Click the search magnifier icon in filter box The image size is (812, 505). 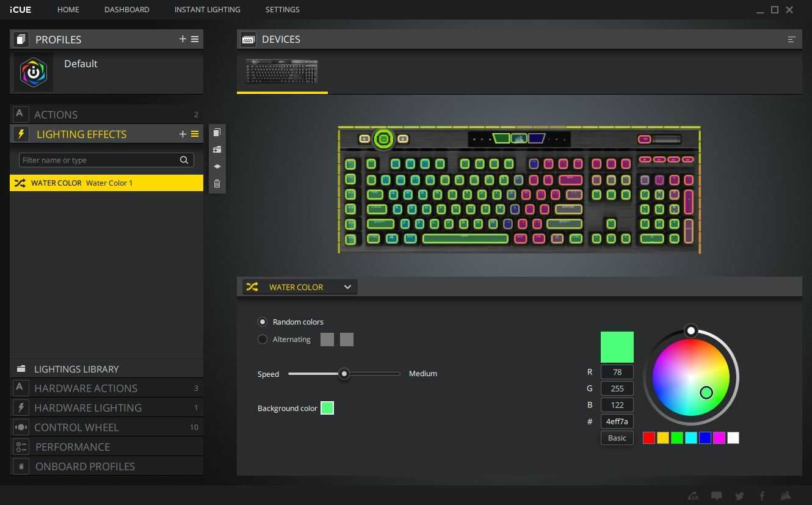184,160
